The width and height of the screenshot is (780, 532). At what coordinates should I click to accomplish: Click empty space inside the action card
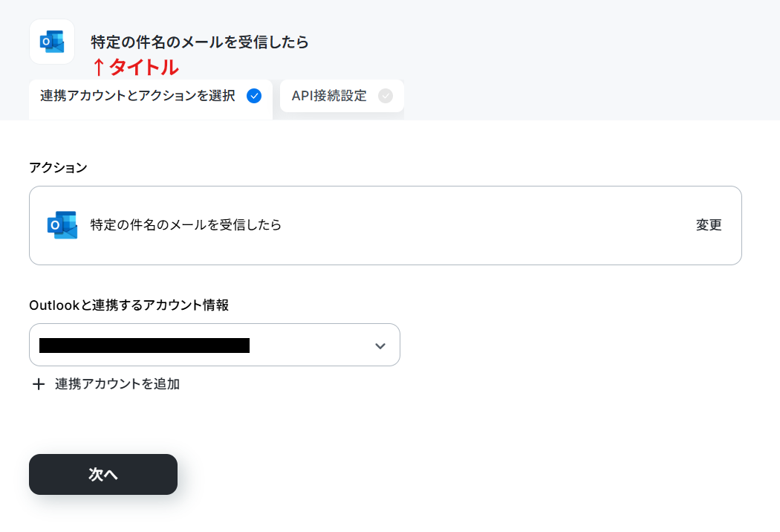coord(487,225)
